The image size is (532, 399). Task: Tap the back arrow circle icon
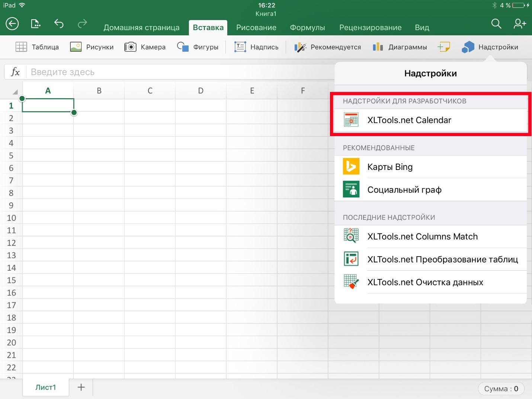click(12, 24)
